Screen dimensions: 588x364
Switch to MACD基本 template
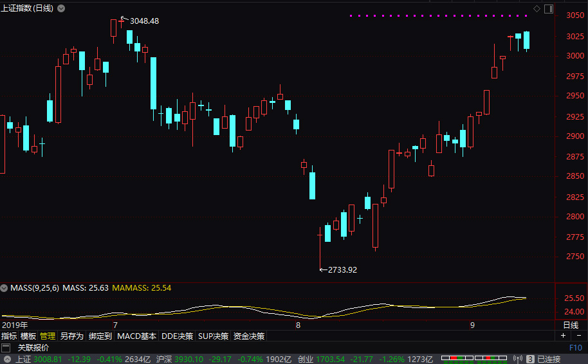pos(136,336)
